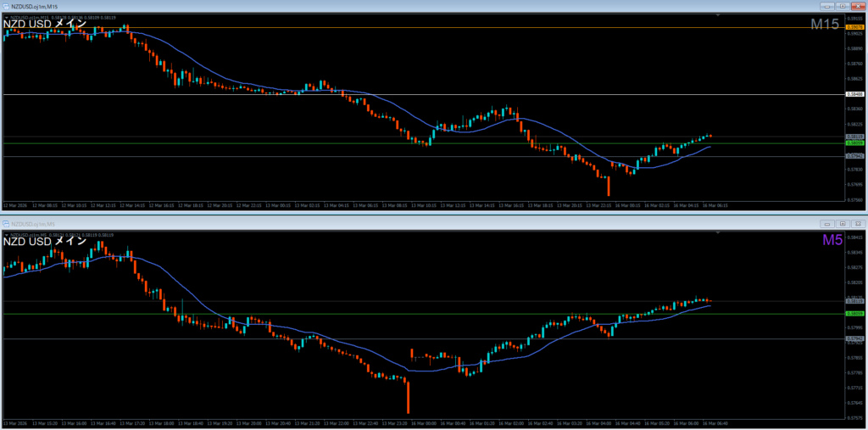Screen dimensions: 868x430
Task: Click the NZD USD メイン label in M5 chart
Action: (x=44, y=241)
